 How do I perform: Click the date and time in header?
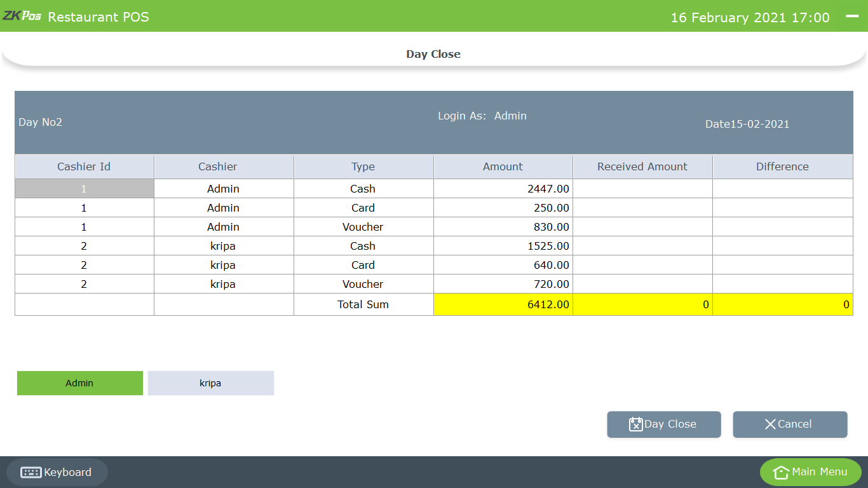coord(750,17)
